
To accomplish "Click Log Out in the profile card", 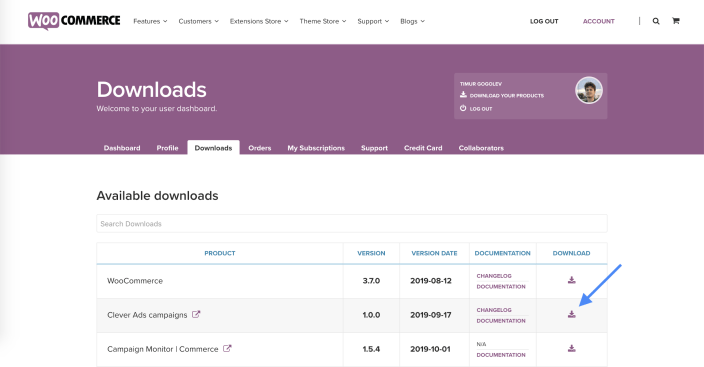I will tap(476, 109).
